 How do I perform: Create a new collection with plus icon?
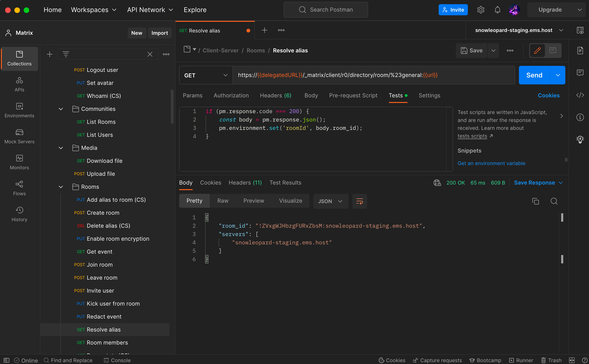tap(49, 54)
